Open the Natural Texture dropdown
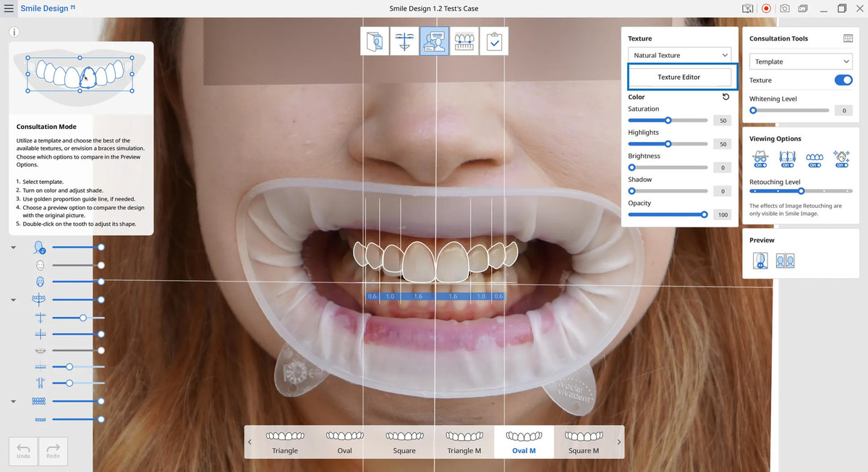The height and width of the screenshot is (472, 868). tap(680, 55)
